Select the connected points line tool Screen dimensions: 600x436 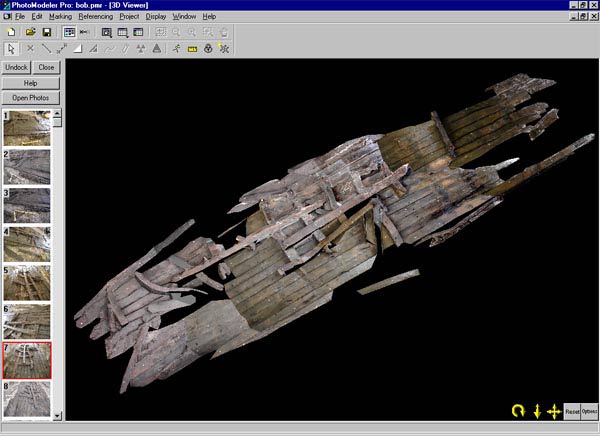(62, 49)
